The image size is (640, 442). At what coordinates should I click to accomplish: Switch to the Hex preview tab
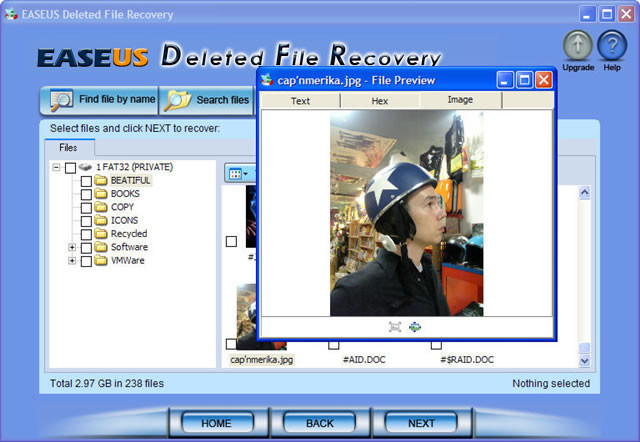(x=380, y=100)
